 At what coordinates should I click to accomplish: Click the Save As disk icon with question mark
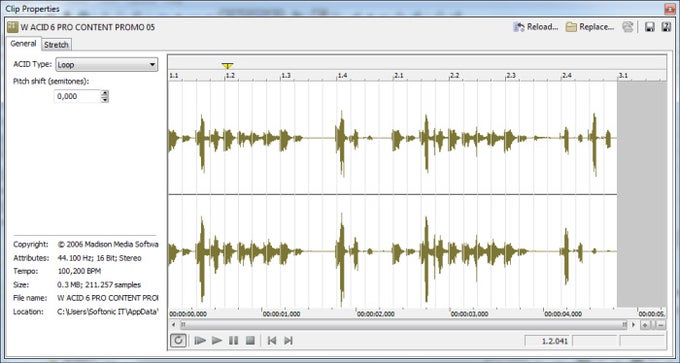[666, 27]
